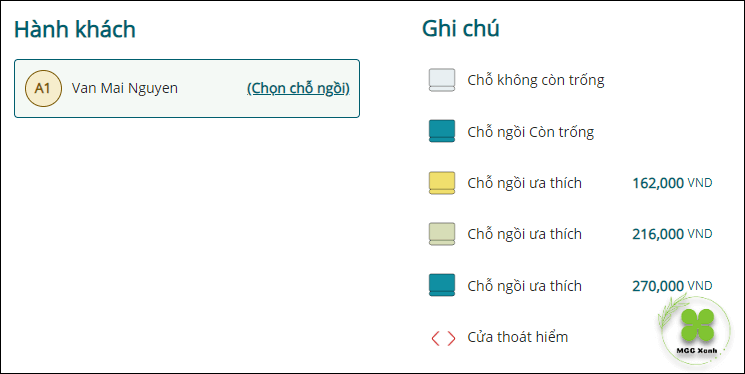Click the yellow preferred seat icon
The width and height of the screenshot is (745, 374).
tap(442, 183)
